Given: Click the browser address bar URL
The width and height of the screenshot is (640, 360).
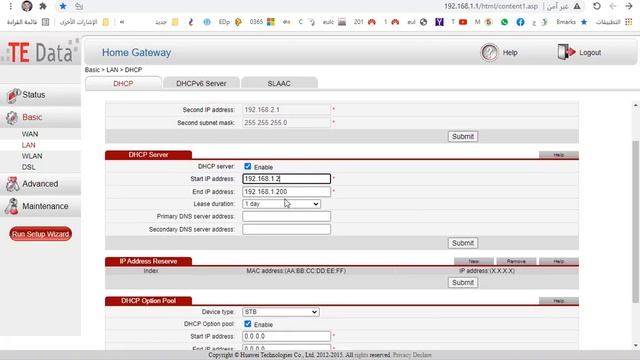Looking at the screenshot, I should 491,6.
